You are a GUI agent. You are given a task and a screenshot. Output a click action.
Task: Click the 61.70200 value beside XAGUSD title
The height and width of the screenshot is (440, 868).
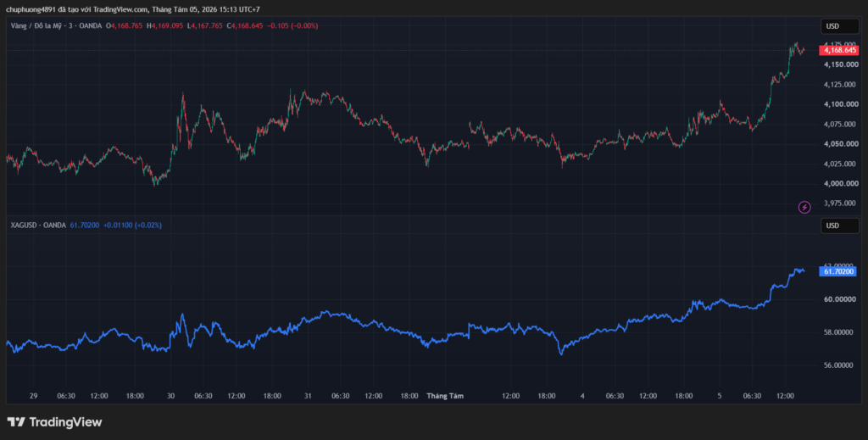click(x=85, y=226)
